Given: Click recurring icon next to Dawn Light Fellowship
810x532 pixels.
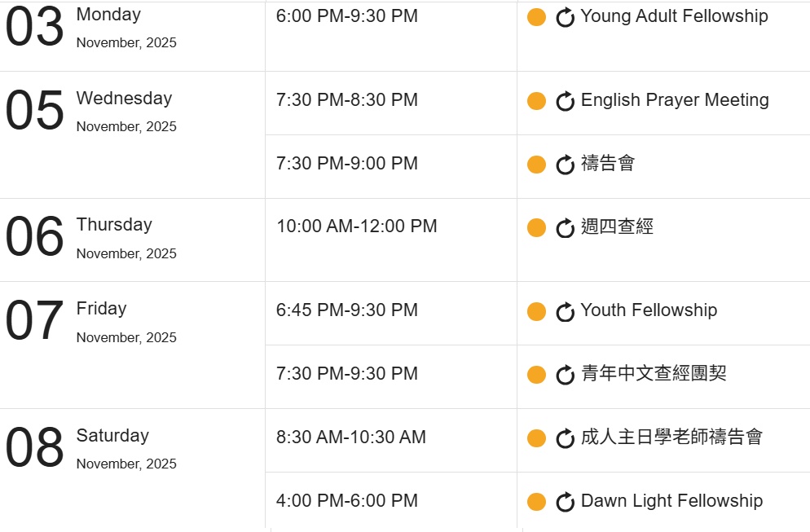Looking at the screenshot, I should 566,502.
